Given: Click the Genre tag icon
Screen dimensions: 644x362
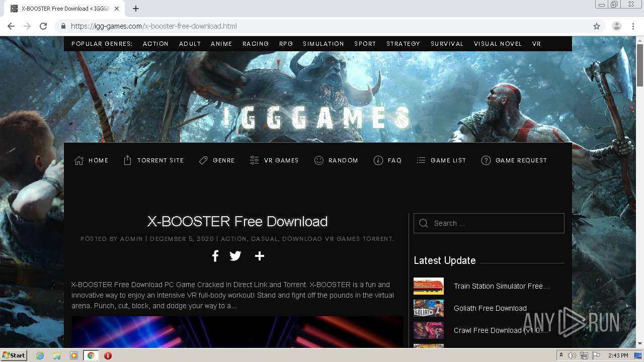Looking at the screenshot, I should click(x=203, y=160).
